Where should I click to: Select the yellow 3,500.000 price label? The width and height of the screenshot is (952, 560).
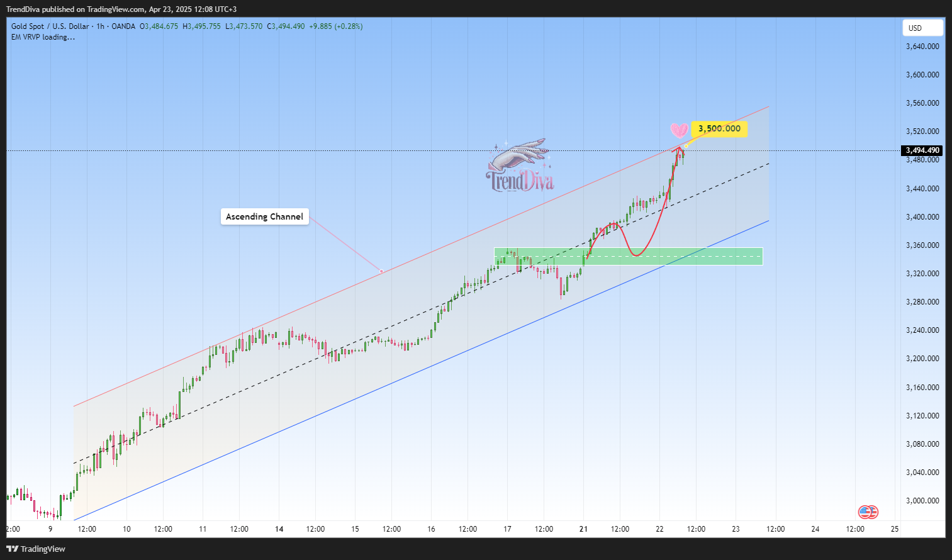click(719, 129)
